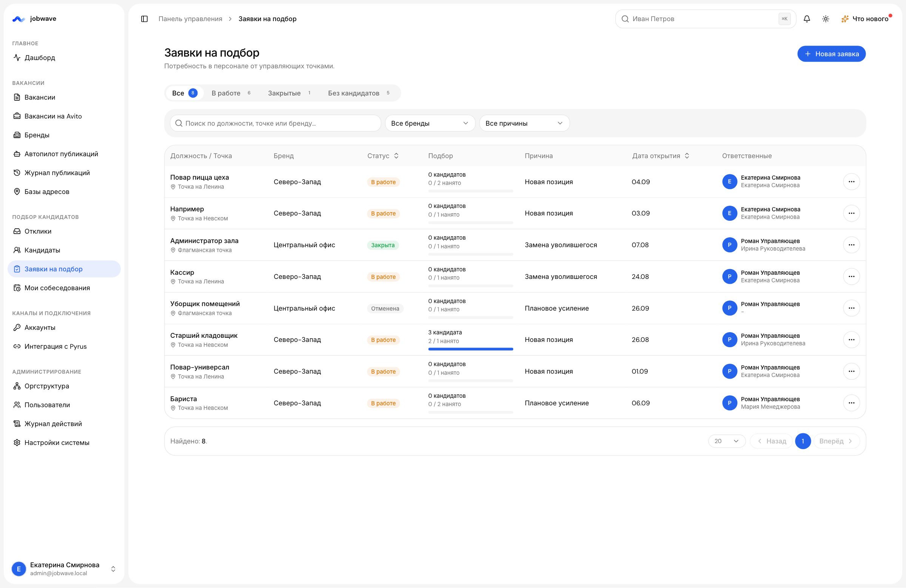
Task: Click Панель управления breadcrumb
Action: (x=190, y=18)
